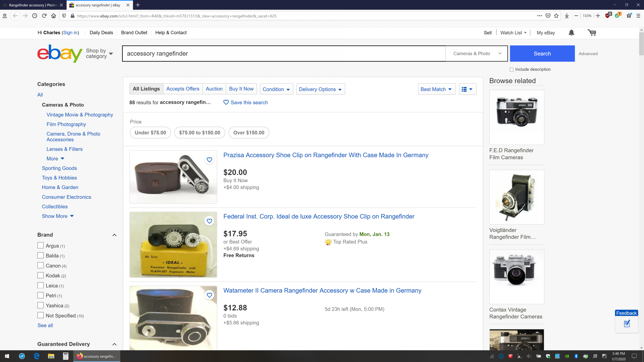Filter price Under $75.00
This screenshot has width=644, height=362.
pos(150,133)
